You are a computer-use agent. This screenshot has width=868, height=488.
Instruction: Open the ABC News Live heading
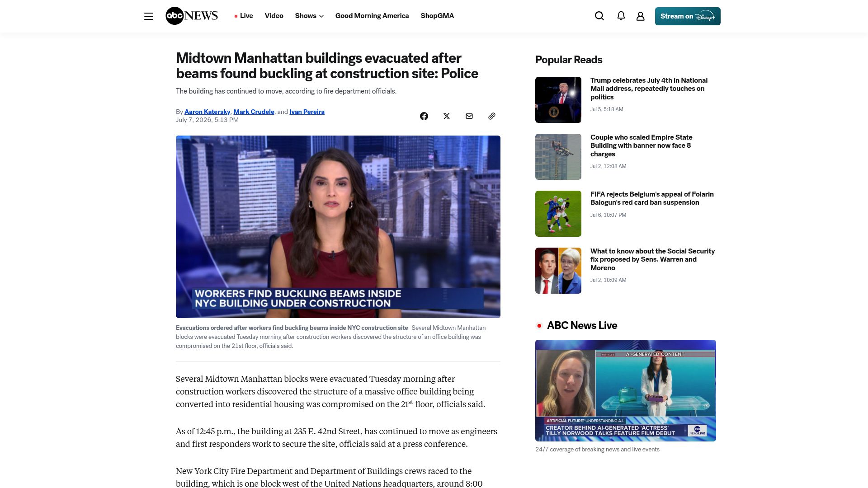point(582,325)
